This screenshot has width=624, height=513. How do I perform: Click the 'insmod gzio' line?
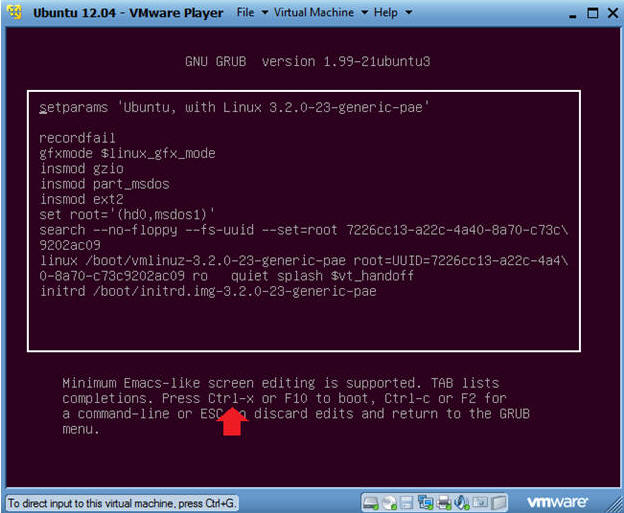tap(82, 168)
